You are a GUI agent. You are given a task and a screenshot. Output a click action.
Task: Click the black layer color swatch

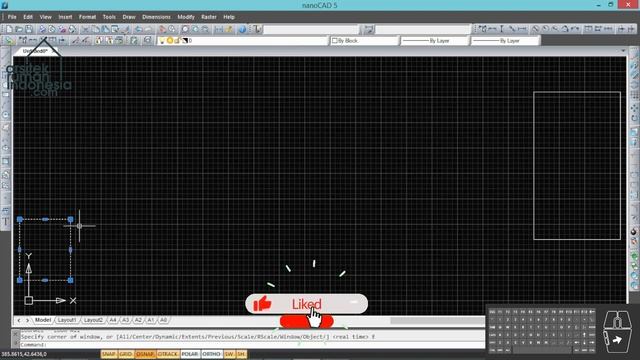pyautogui.click(x=185, y=41)
